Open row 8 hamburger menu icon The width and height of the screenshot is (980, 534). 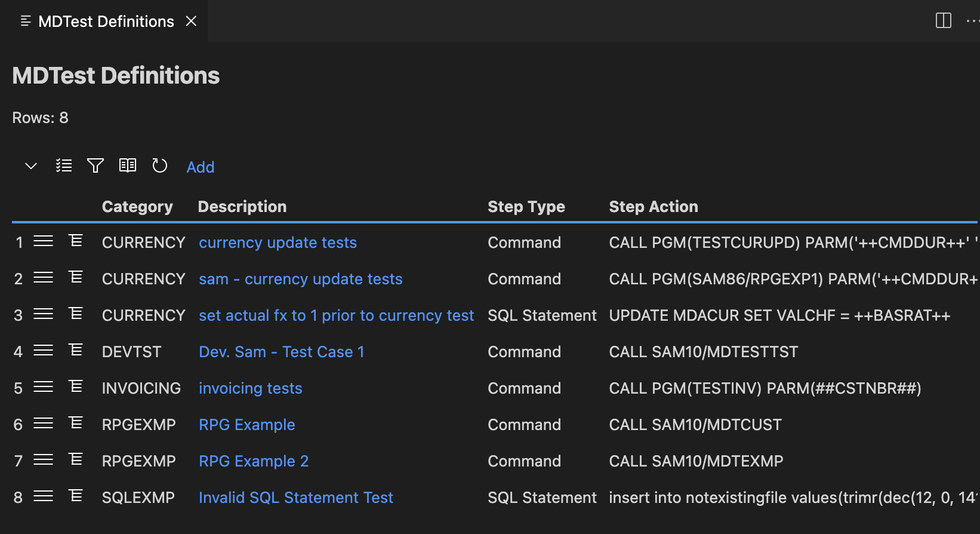[43, 496]
